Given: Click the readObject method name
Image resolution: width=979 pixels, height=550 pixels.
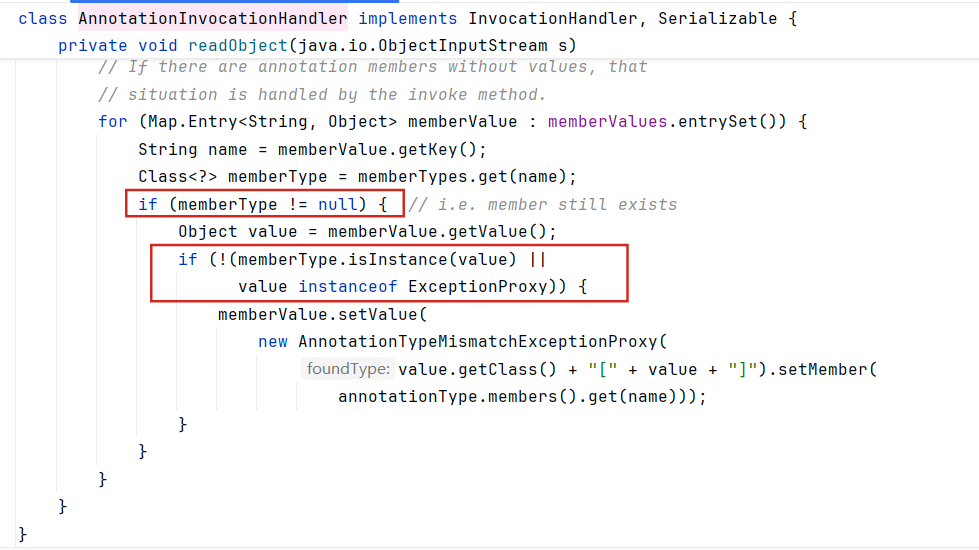Looking at the screenshot, I should pos(238,46).
